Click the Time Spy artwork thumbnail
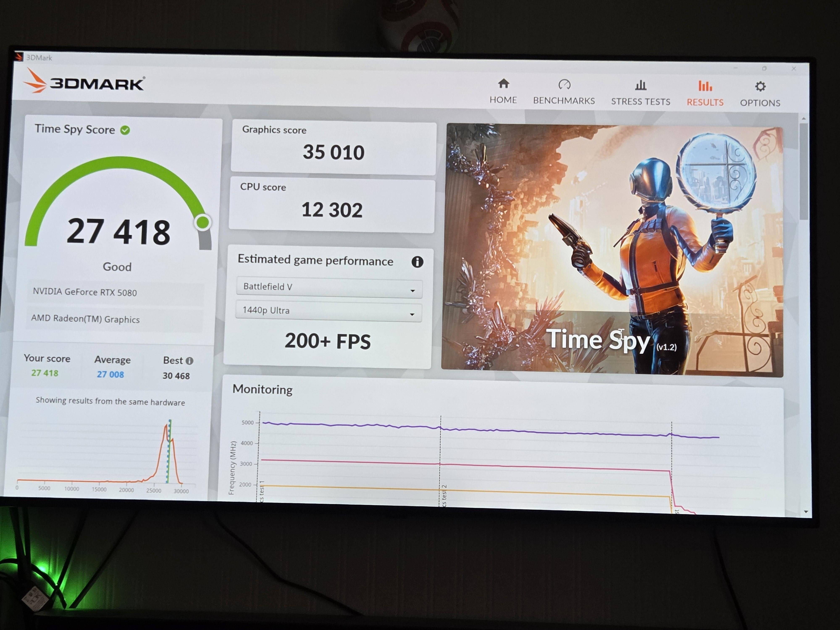This screenshot has width=840, height=630. [x=613, y=250]
